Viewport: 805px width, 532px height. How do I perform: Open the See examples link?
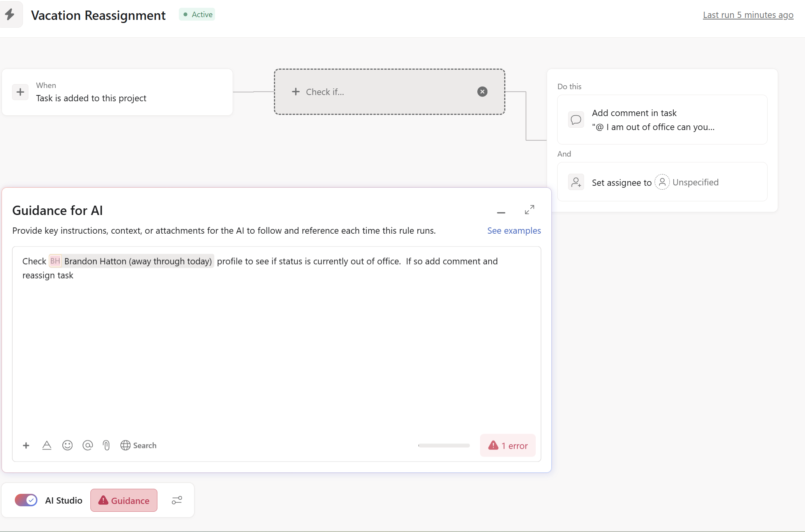coord(514,231)
